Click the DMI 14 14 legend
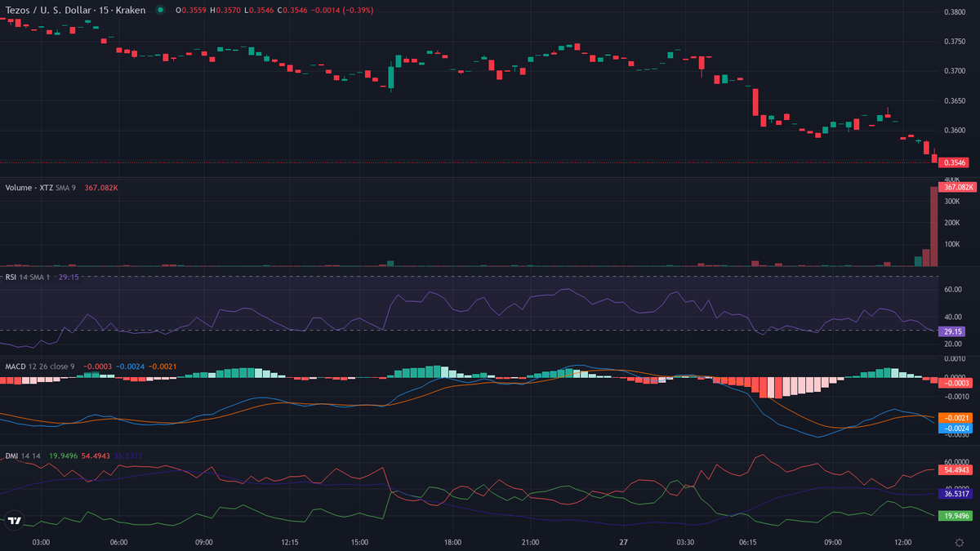The width and height of the screenshot is (980, 551). coord(24,455)
